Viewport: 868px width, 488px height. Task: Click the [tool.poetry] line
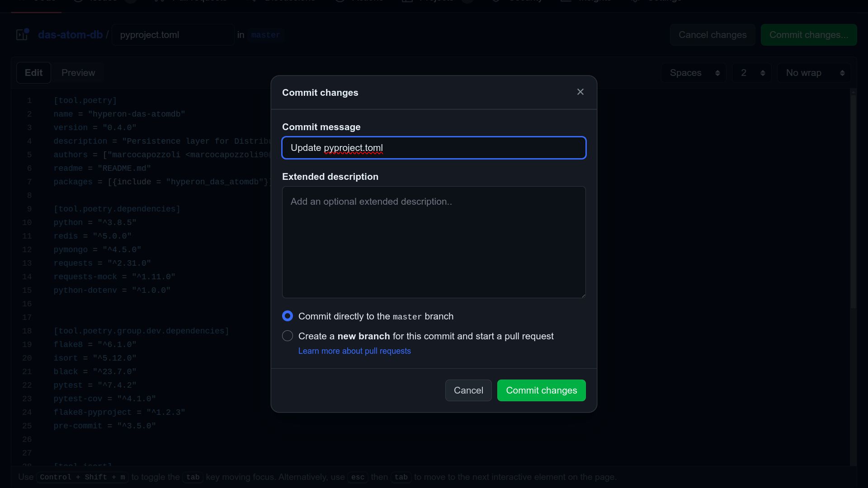[x=85, y=101]
